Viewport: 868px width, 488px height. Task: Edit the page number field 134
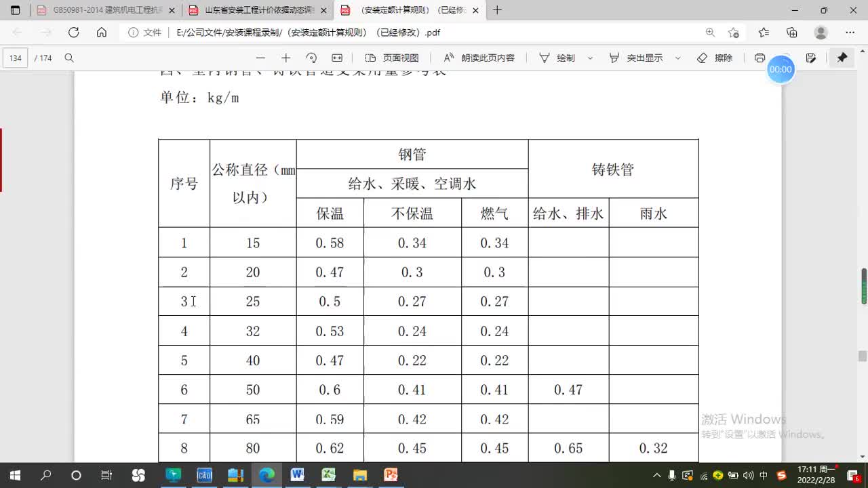click(x=16, y=58)
